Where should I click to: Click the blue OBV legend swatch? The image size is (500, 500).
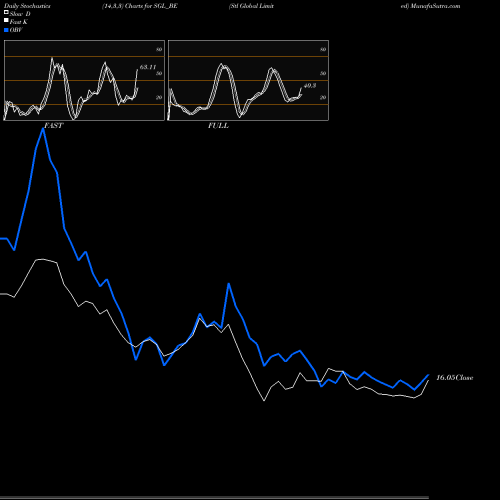[6, 30]
